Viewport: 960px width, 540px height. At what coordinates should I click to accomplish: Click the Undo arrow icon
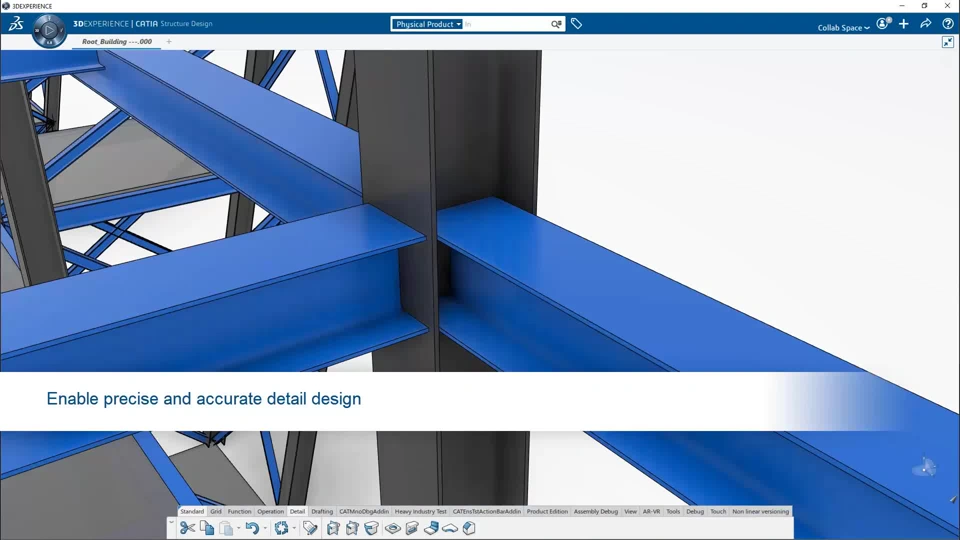tap(252, 528)
